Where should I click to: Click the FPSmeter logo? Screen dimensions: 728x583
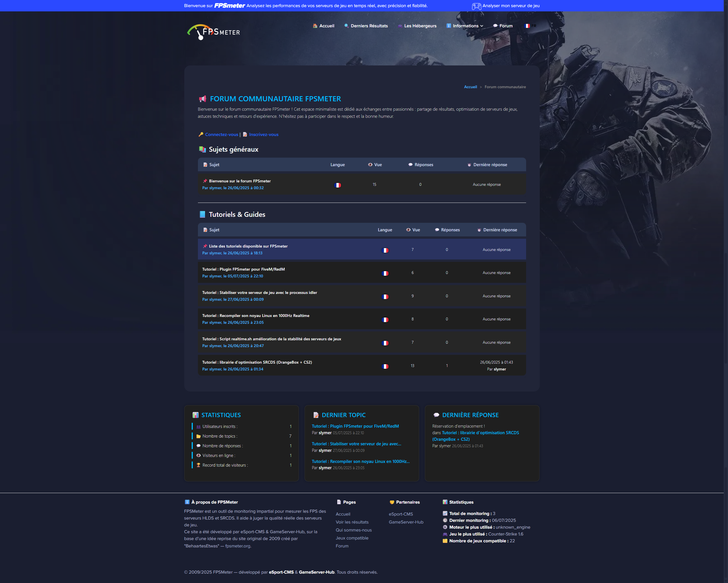(213, 32)
